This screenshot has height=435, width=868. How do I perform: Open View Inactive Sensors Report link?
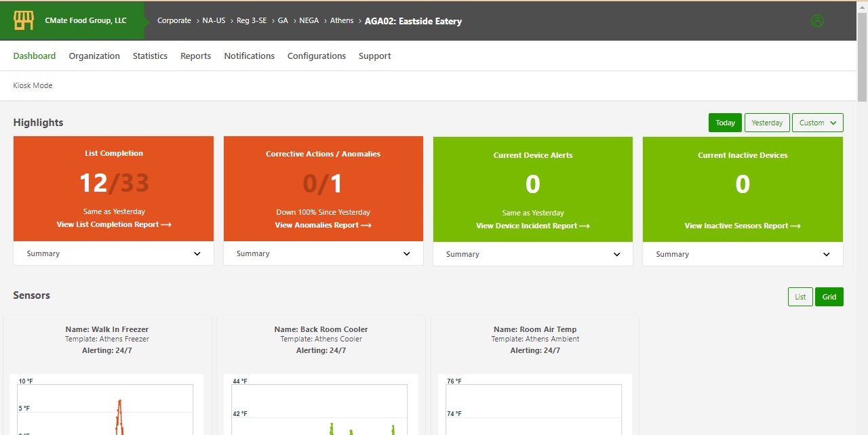tap(742, 226)
